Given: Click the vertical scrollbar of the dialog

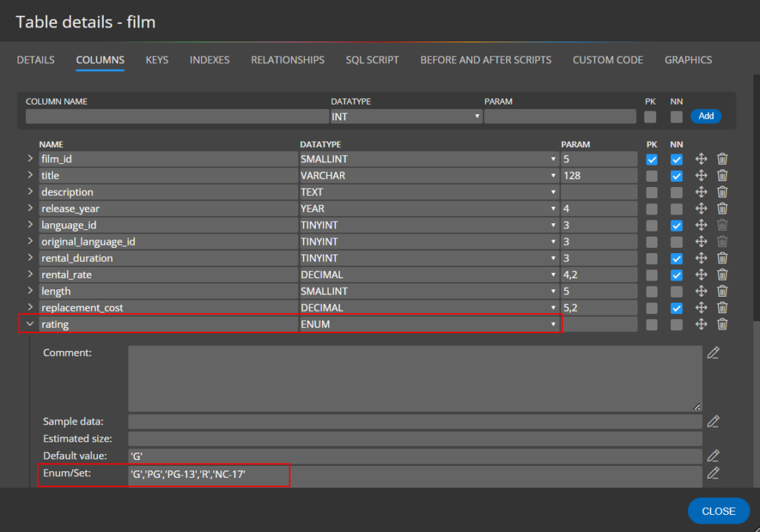Looking at the screenshot, I should (x=756, y=198).
